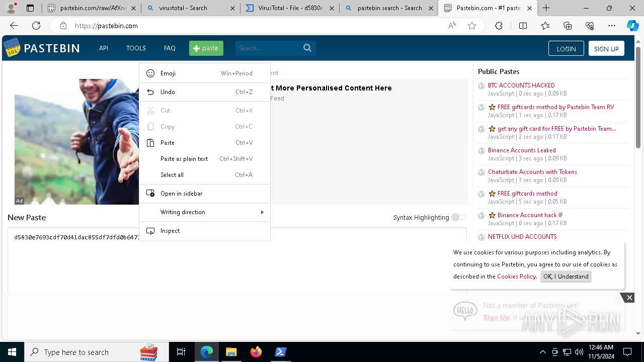The image size is (644, 362).
Task: Click the taskbar search box
Action: click(97, 352)
